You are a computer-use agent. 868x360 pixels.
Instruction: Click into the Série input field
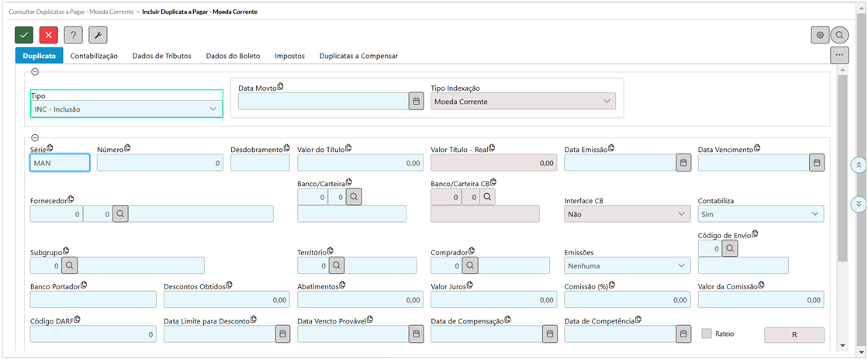coord(60,163)
